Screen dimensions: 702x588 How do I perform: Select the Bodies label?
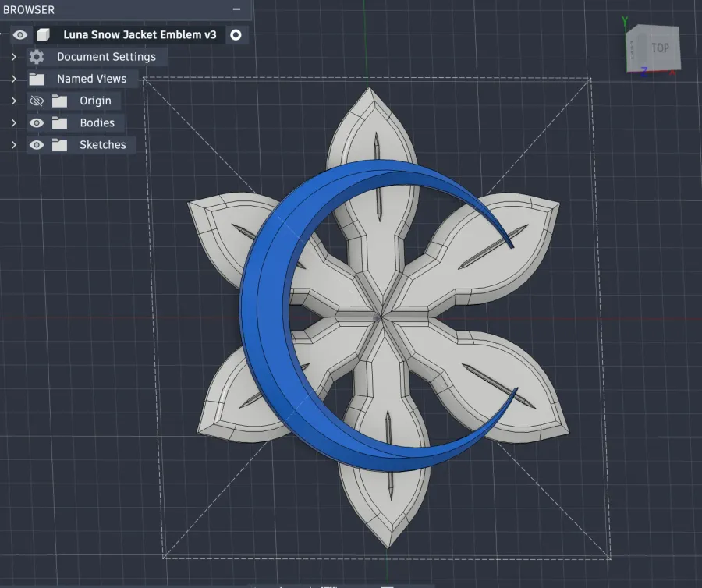click(x=97, y=122)
